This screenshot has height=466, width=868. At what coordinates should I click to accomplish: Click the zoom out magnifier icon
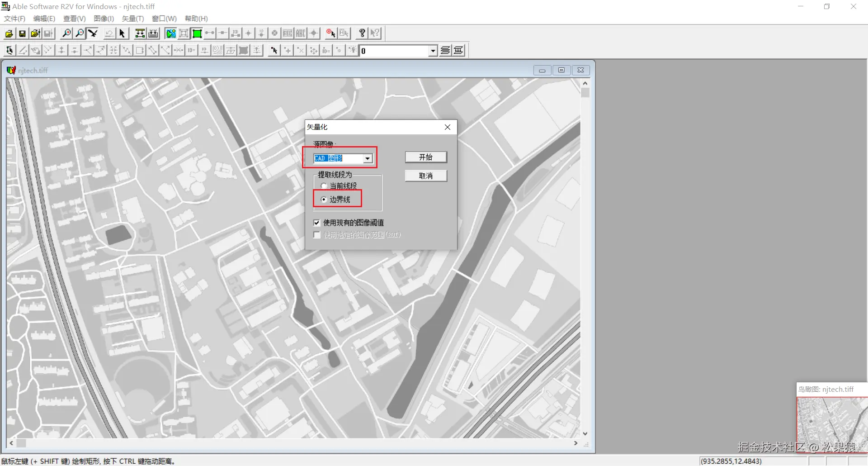tap(80, 33)
